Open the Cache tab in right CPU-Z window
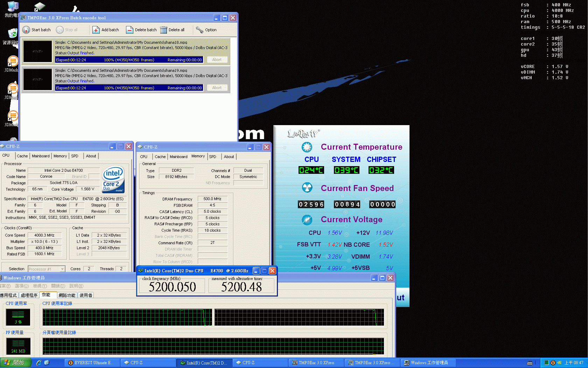 [160, 157]
